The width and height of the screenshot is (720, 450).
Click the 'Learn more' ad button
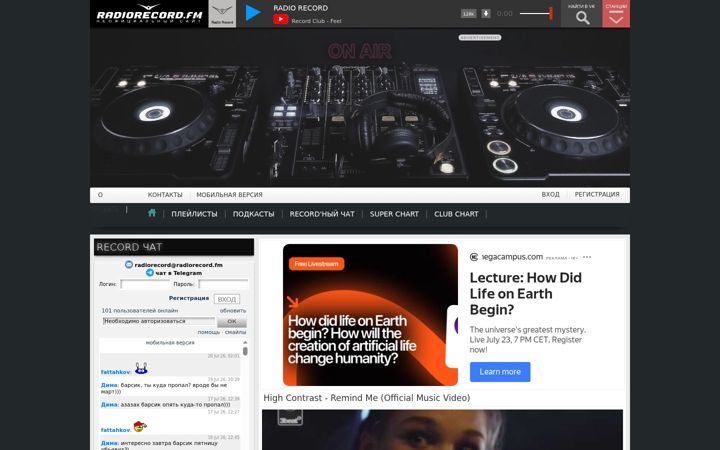tap(500, 372)
